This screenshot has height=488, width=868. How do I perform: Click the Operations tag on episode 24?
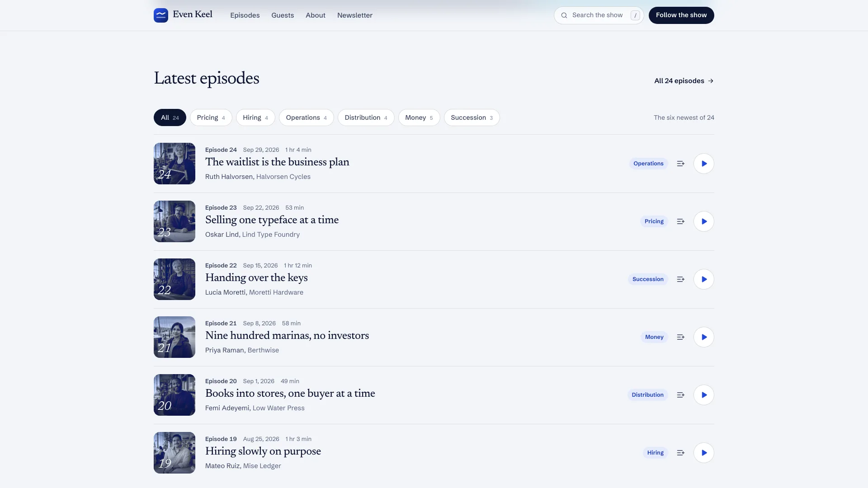tap(648, 164)
